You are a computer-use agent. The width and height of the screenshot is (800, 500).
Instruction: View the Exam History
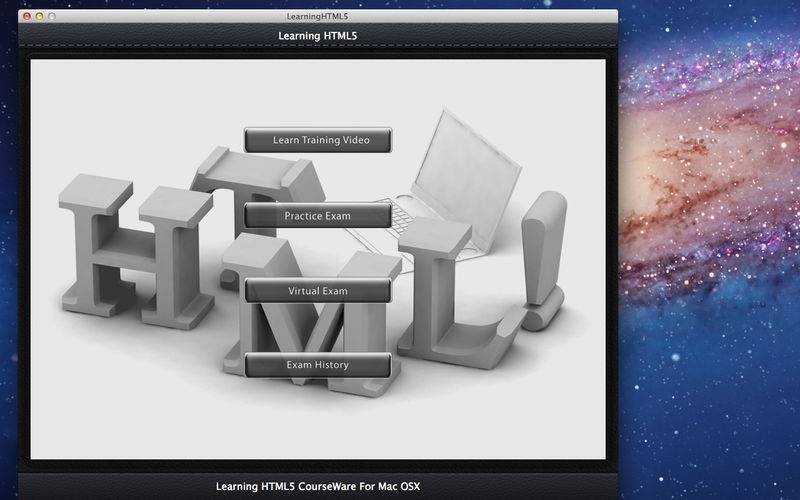coord(318,365)
